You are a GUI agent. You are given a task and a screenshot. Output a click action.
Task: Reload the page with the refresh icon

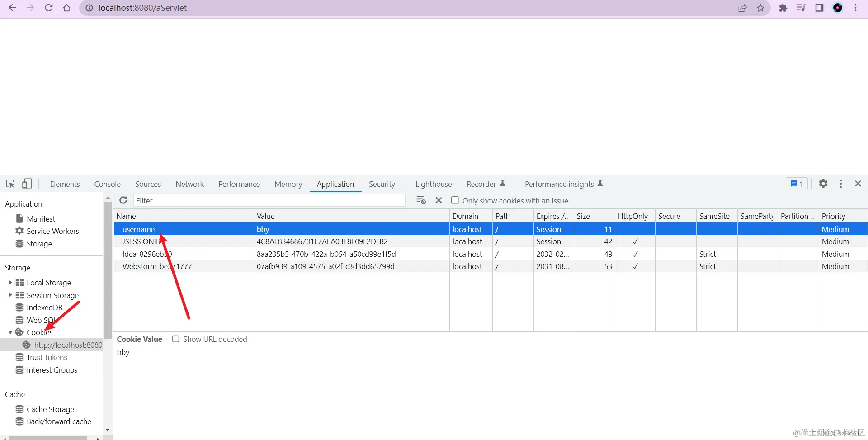[49, 8]
